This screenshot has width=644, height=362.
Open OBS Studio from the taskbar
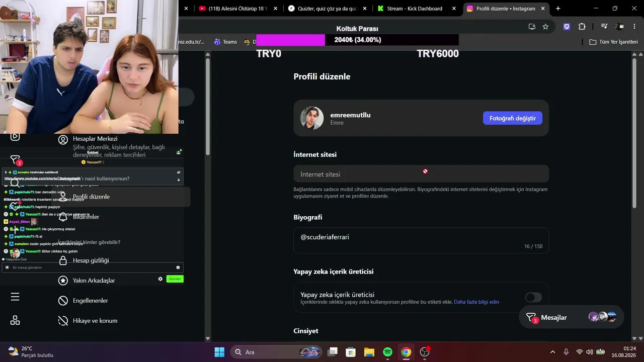(x=425, y=352)
